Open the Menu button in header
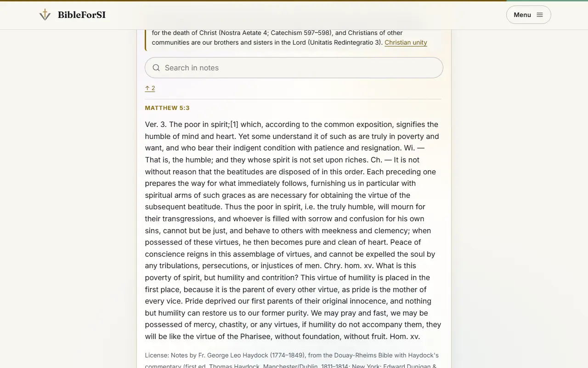 (528, 15)
